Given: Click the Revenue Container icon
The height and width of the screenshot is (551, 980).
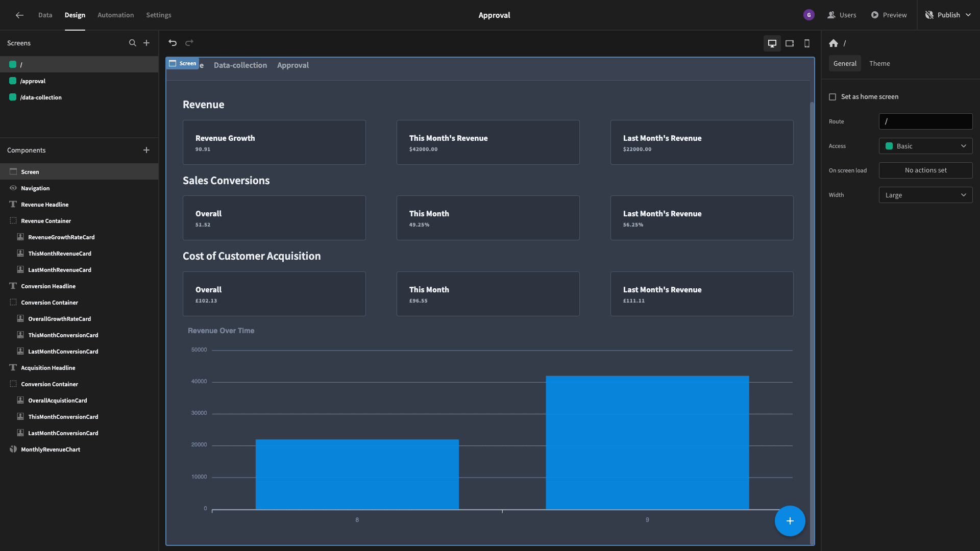Looking at the screenshot, I should tap(13, 221).
